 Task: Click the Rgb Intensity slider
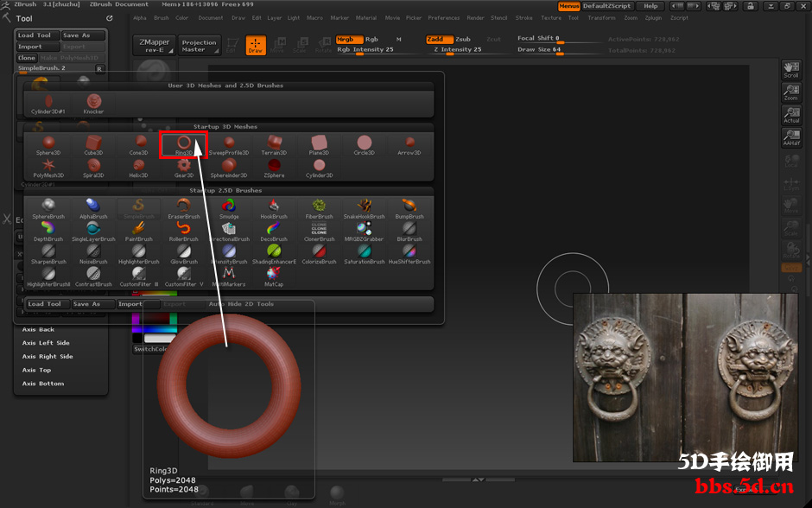tap(365, 50)
